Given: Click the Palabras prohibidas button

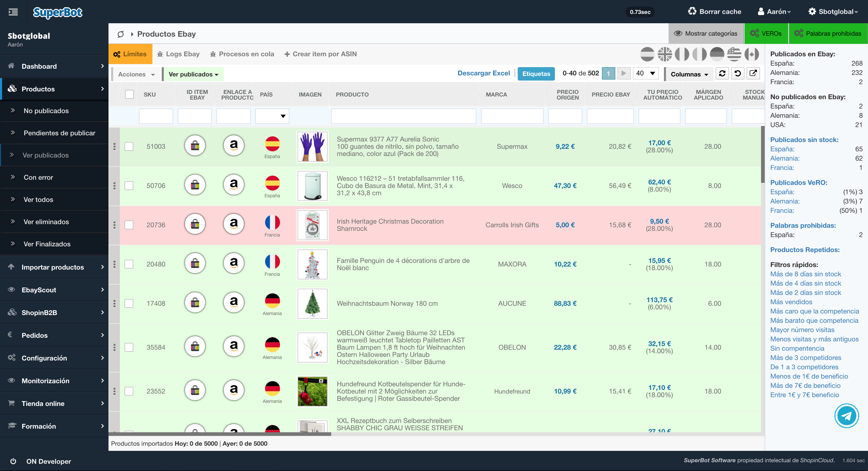Looking at the screenshot, I should coord(828,33).
